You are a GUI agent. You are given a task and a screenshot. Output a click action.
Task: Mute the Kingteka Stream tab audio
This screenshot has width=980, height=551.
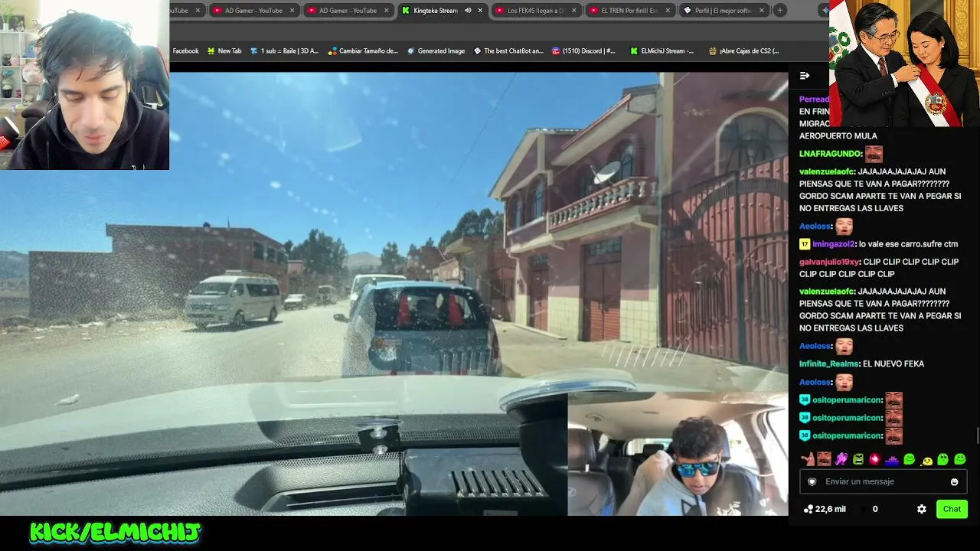pyautogui.click(x=468, y=11)
